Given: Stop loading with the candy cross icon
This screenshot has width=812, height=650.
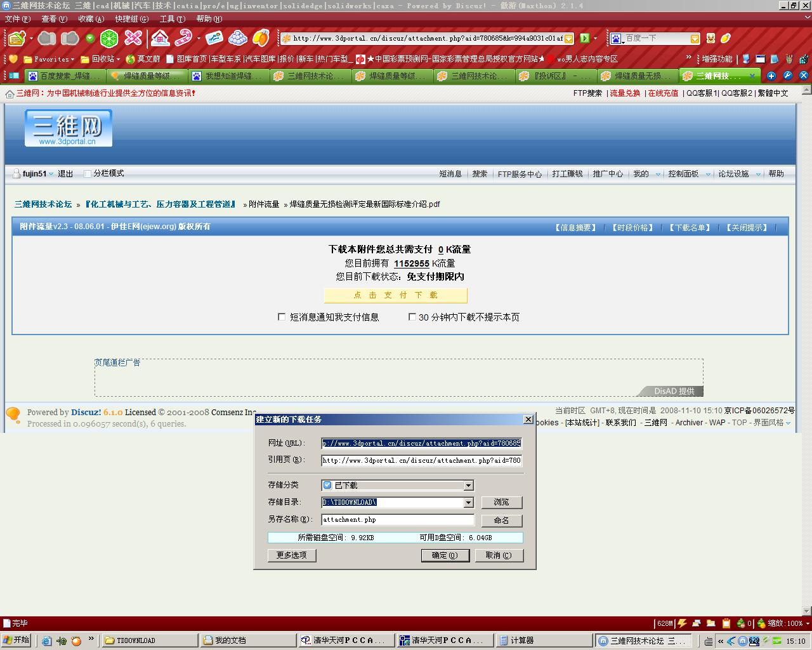Looking at the screenshot, I should pyautogui.click(x=133, y=39).
